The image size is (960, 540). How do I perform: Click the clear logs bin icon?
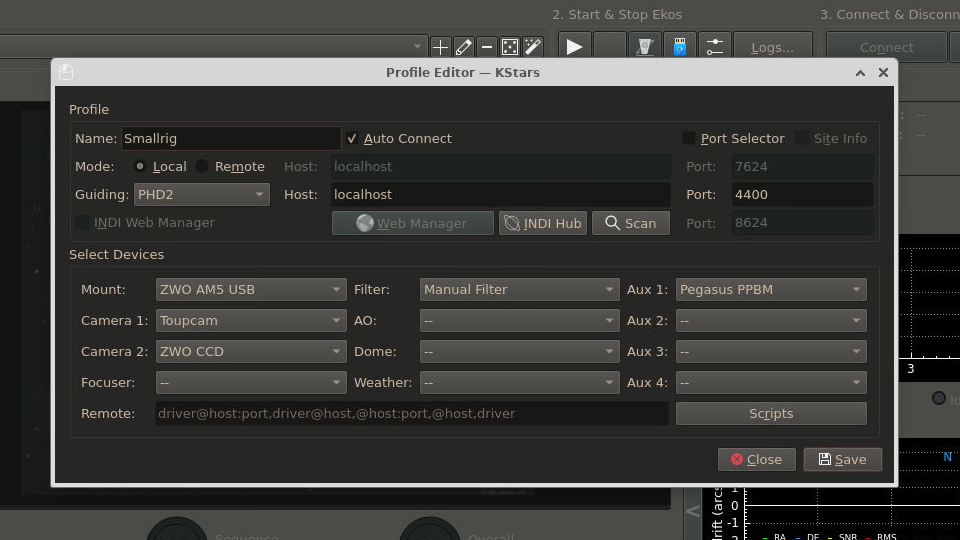[645, 47]
